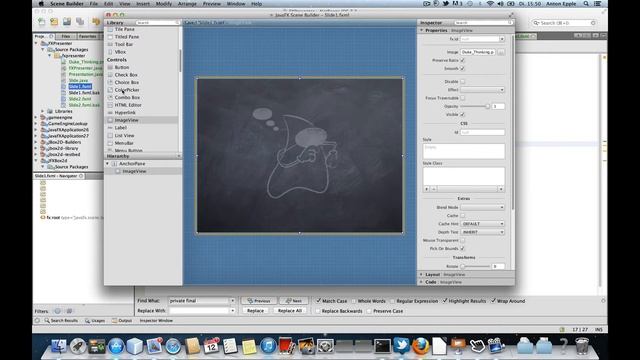Select Hyperlink control in Library

(x=125, y=113)
